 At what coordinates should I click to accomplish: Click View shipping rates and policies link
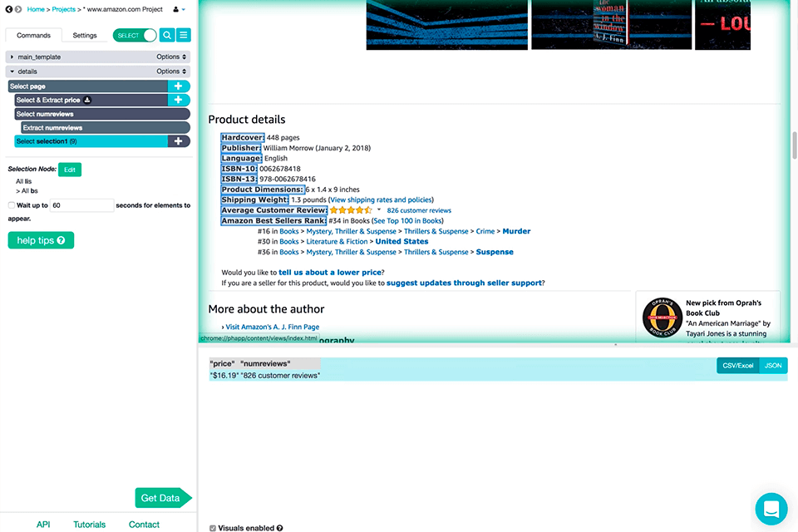pyautogui.click(x=382, y=199)
